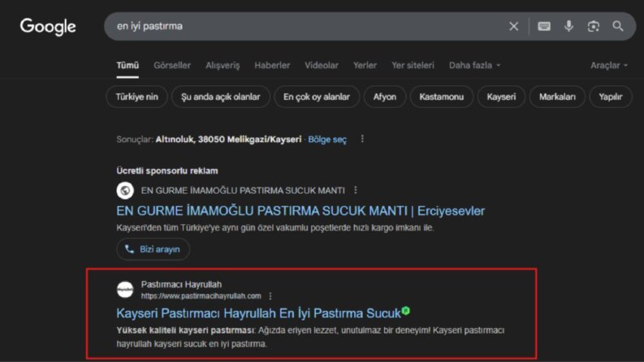The width and height of the screenshot is (644, 362).
Task: Apply the Kastamonu filter chip
Action: tap(442, 97)
